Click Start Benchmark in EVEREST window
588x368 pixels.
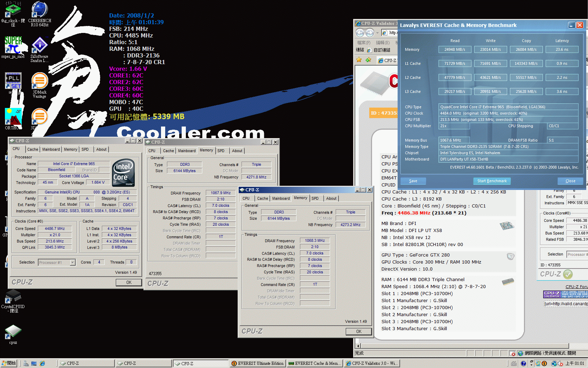492,181
